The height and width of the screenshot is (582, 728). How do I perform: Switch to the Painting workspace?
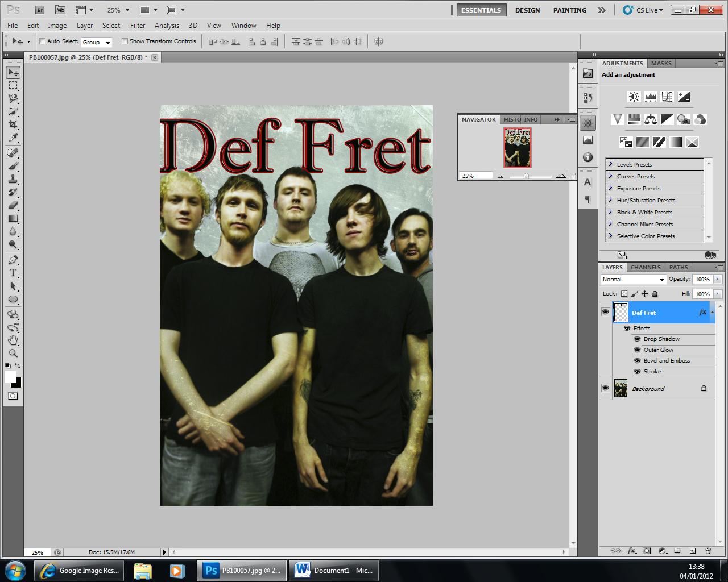(570, 10)
